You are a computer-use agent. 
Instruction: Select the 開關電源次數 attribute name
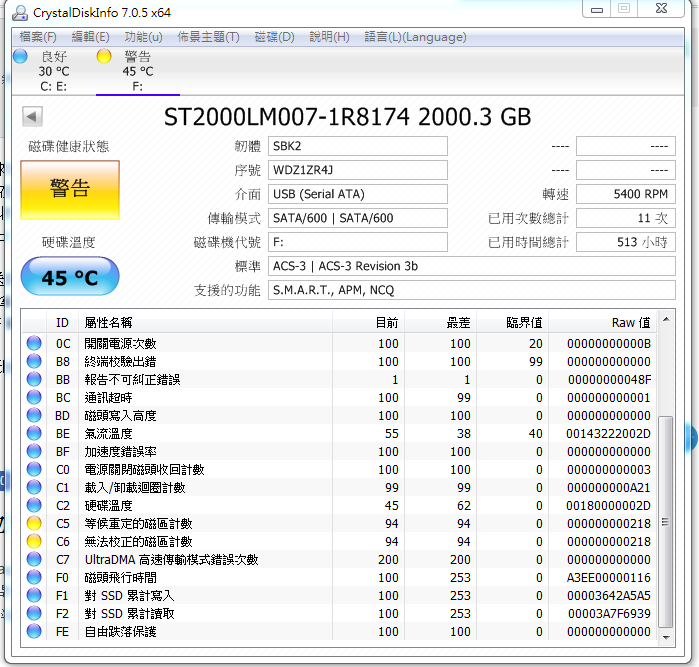[x=120, y=344]
